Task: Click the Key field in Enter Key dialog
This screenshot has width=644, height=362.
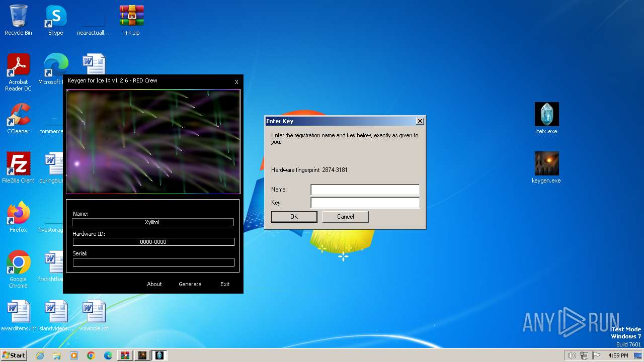Action: [x=365, y=203]
